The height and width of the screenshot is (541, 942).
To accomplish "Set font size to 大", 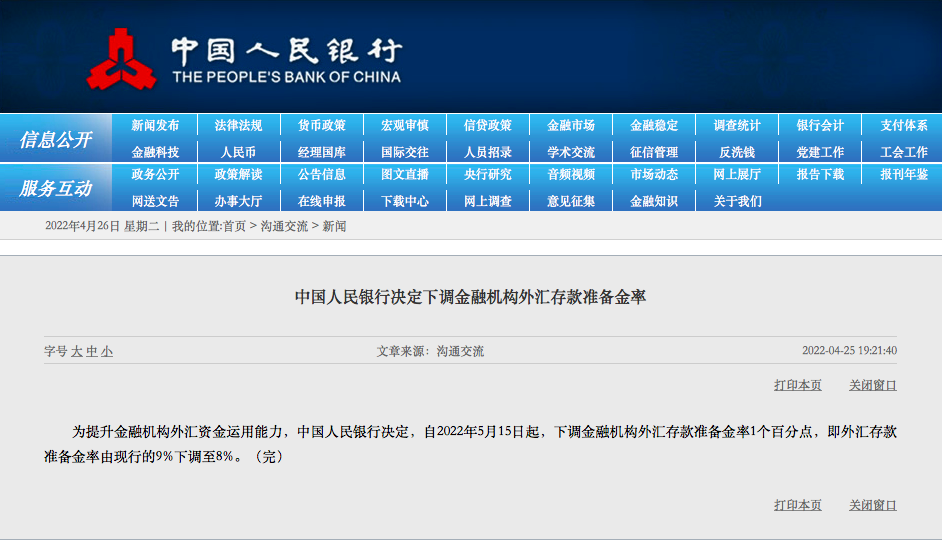I will (76, 351).
